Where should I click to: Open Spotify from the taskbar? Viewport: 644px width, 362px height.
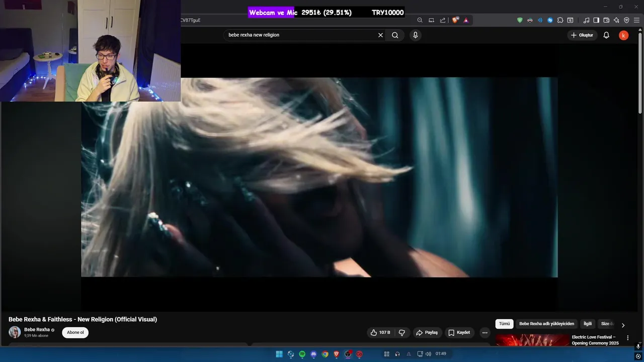coord(302,354)
